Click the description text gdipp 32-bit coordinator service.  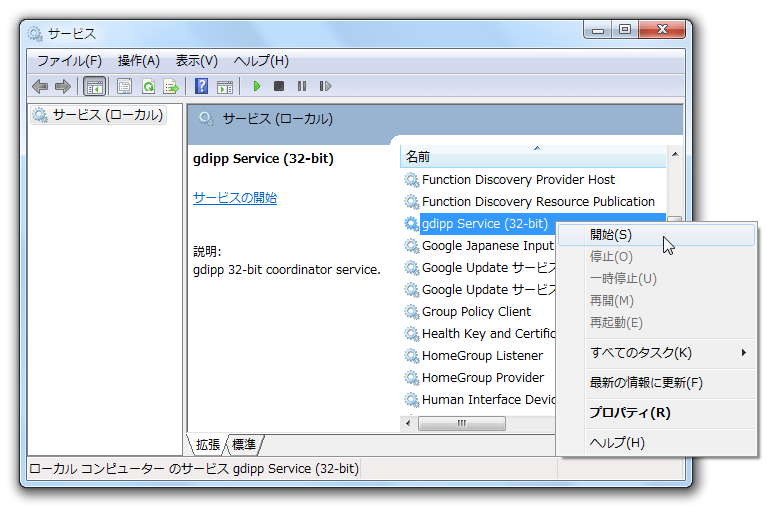pyautogui.click(x=287, y=270)
